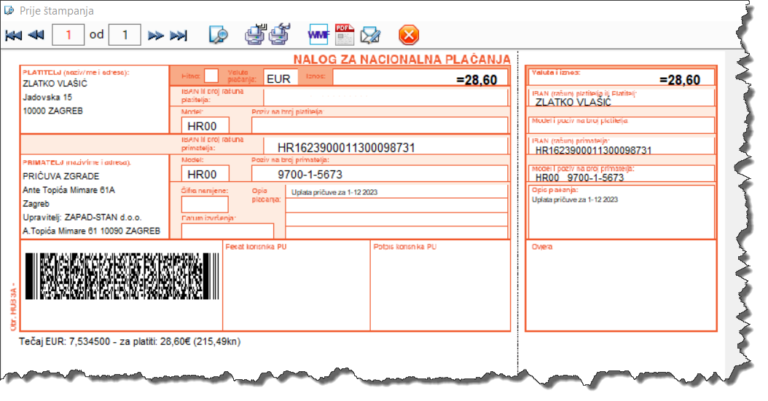The image size is (768, 401).
Task: Click the current page number field
Action: [x=68, y=36]
